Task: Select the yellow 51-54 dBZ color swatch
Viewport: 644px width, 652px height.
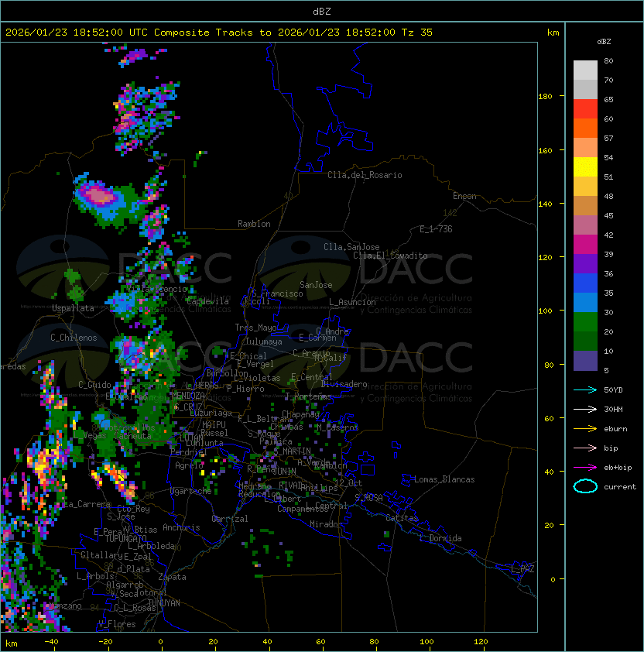Action: point(585,167)
